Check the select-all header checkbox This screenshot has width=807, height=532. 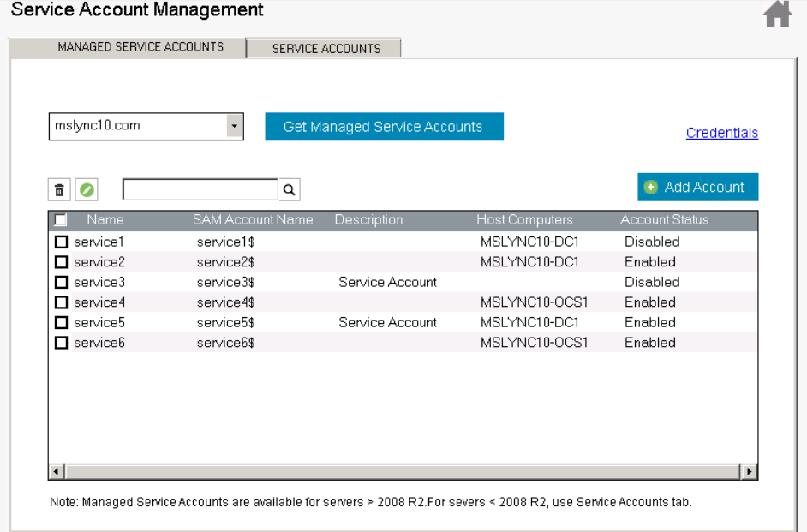pyautogui.click(x=61, y=220)
